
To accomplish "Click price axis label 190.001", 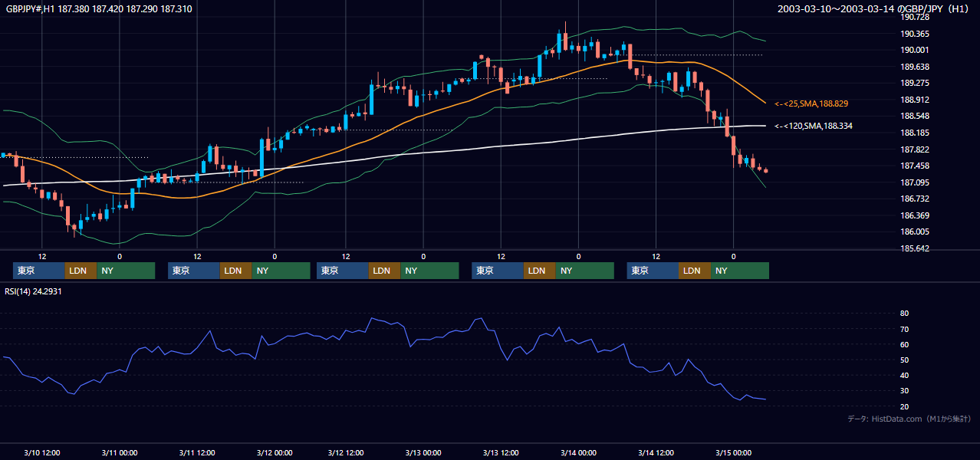I will point(915,50).
